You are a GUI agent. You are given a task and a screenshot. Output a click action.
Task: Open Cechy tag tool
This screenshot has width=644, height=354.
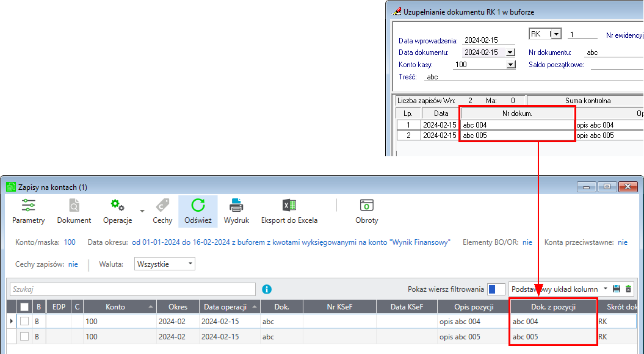(x=162, y=211)
